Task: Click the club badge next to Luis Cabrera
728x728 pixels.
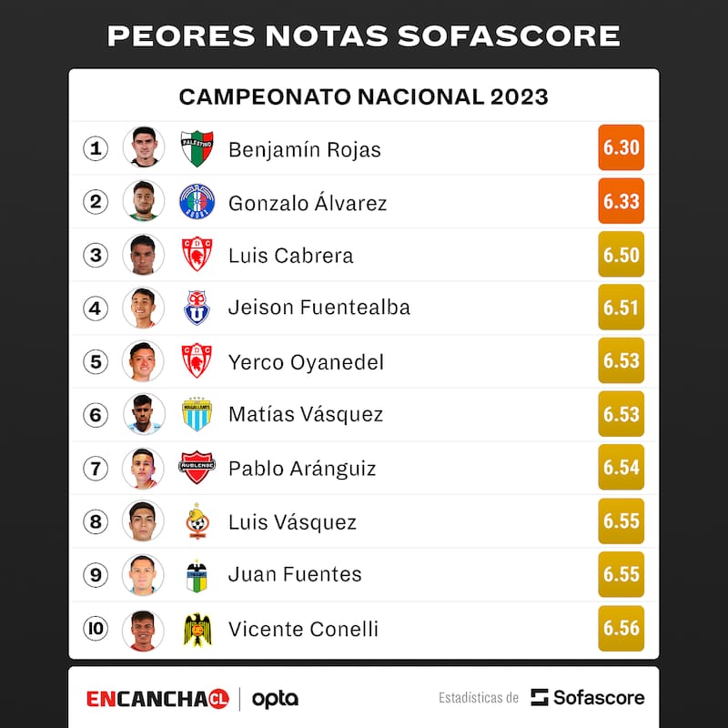Action: pyautogui.click(x=197, y=255)
